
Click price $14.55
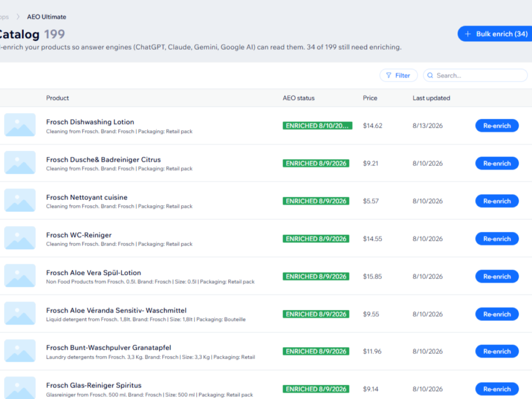pyautogui.click(x=372, y=239)
